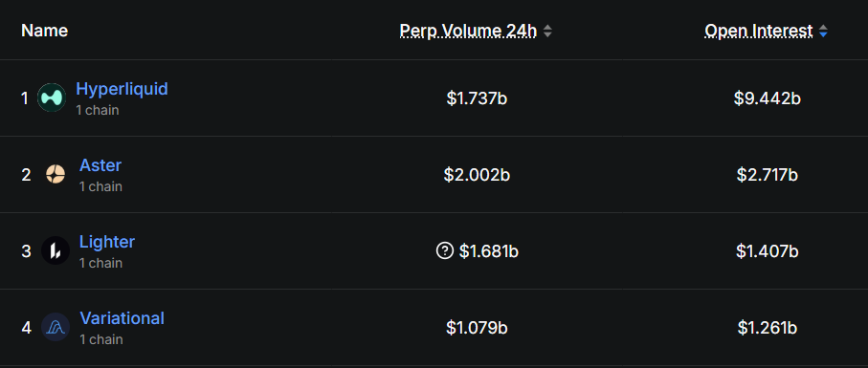Click Variational's $1.261b open interest figure
The width and height of the screenshot is (868, 368).
(x=768, y=328)
